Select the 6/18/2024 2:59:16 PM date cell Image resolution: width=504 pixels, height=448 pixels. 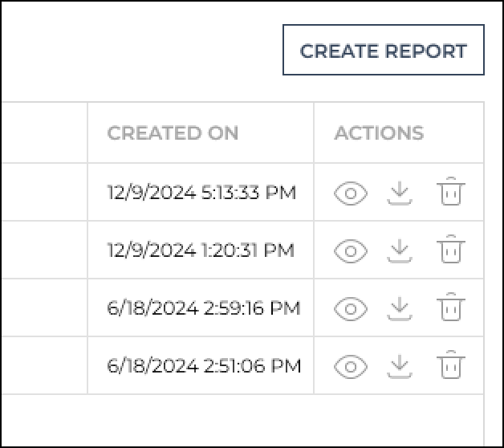[201, 307]
